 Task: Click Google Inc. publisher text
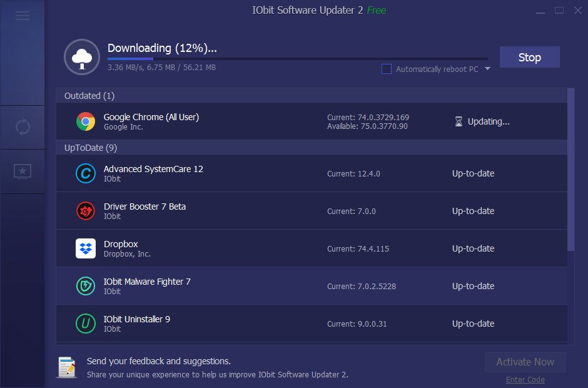coord(123,127)
